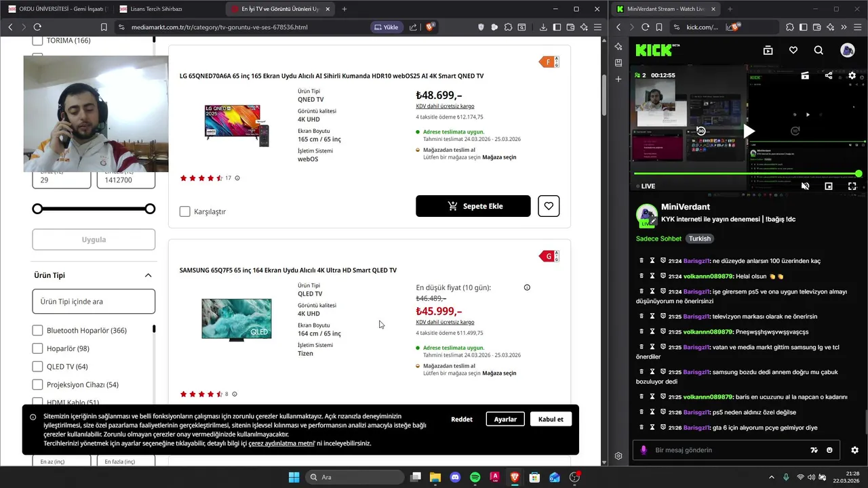This screenshot has height=488, width=868.
Task: Click Mağaza seçin under the LG TV
Action: point(499,157)
